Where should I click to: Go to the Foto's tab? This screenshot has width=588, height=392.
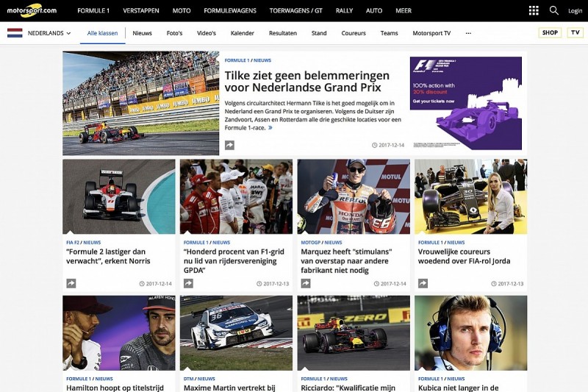tap(174, 33)
